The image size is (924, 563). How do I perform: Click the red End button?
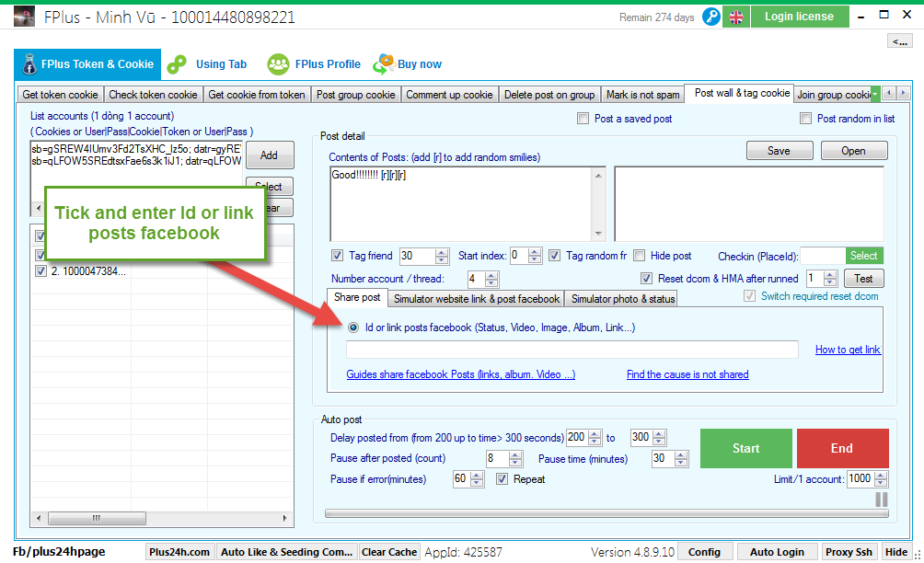click(842, 448)
